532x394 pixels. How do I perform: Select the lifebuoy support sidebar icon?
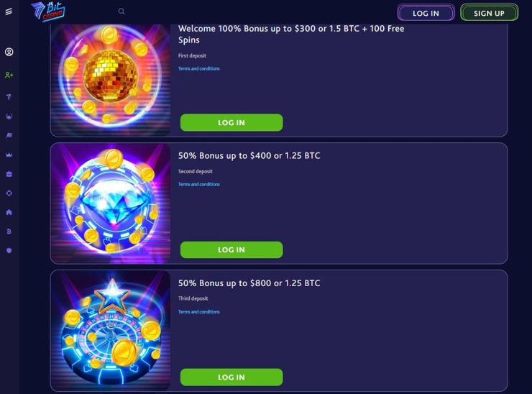click(9, 193)
